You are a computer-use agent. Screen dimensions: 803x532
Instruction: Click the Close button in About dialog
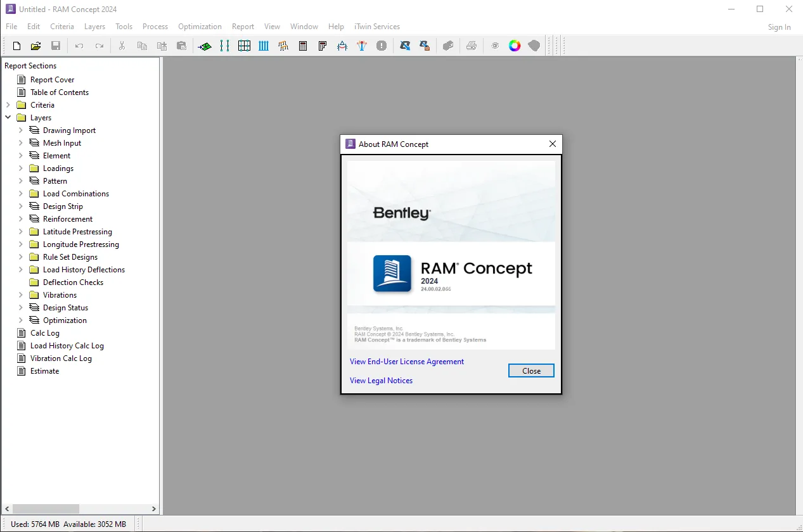tap(531, 371)
